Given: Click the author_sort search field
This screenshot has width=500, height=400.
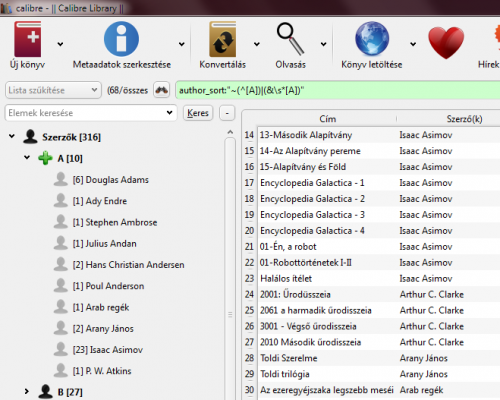Looking at the screenshot, I should [338, 90].
